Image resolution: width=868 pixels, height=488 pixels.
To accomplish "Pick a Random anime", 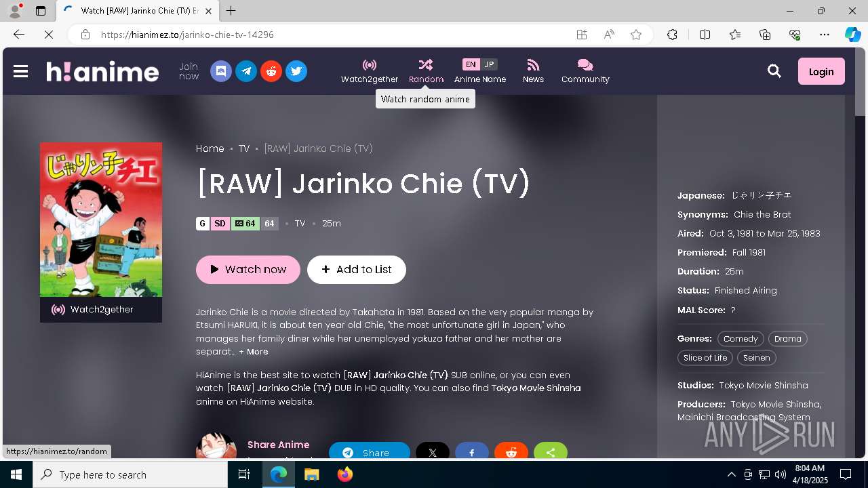I will (x=426, y=71).
